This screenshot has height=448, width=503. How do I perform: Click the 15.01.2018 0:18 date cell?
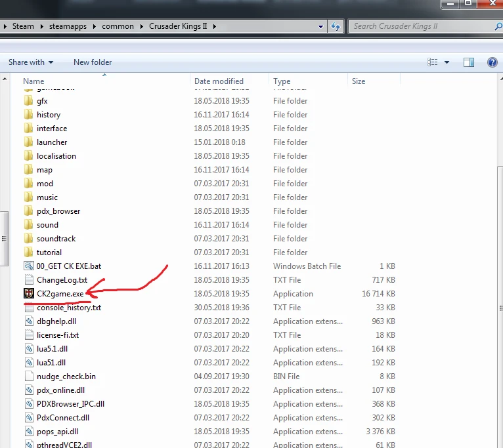tap(219, 142)
